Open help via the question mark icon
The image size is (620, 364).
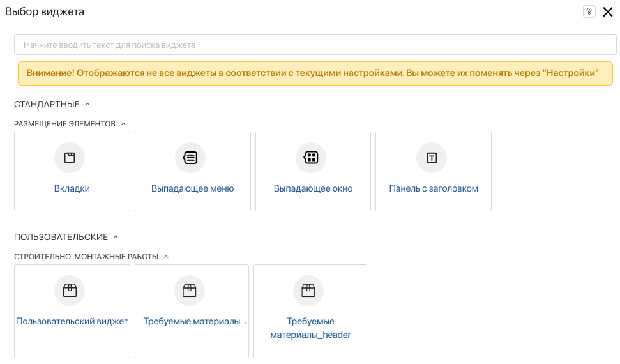[589, 11]
